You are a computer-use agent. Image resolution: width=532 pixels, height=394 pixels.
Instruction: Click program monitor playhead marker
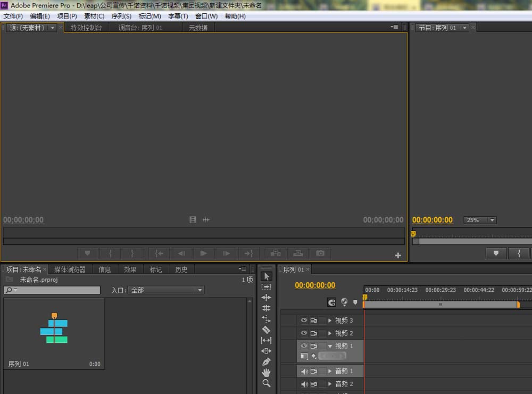(x=413, y=234)
